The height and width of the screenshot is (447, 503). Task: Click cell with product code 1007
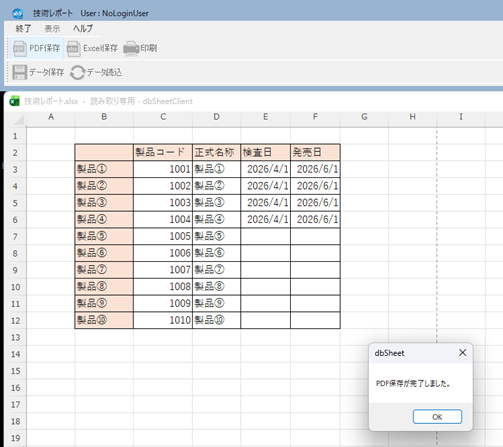tap(163, 270)
